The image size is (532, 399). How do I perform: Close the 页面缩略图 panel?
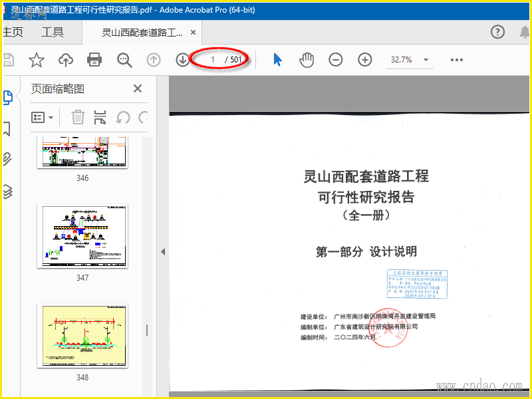(x=138, y=88)
